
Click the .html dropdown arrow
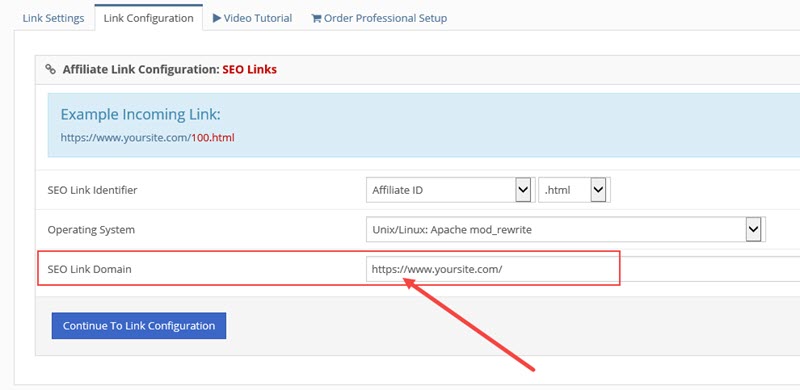[598, 190]
